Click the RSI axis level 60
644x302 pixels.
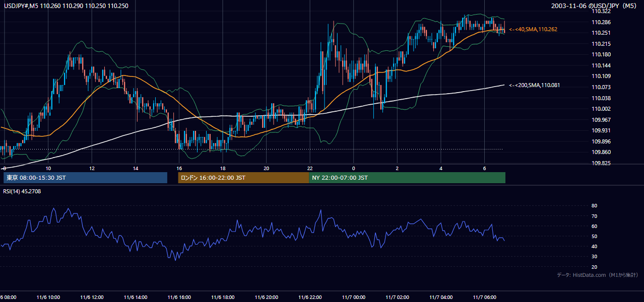(x=594, y=226)
